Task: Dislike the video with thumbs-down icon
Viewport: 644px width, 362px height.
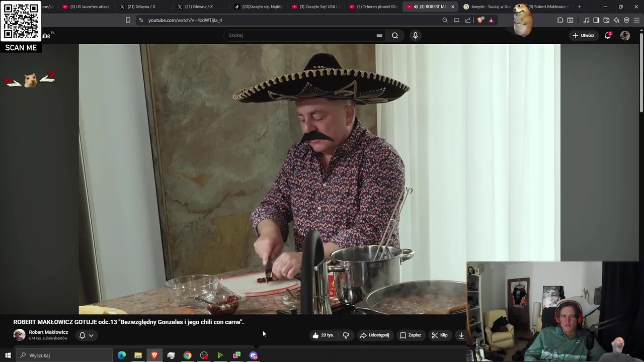Action: point(346,335)
